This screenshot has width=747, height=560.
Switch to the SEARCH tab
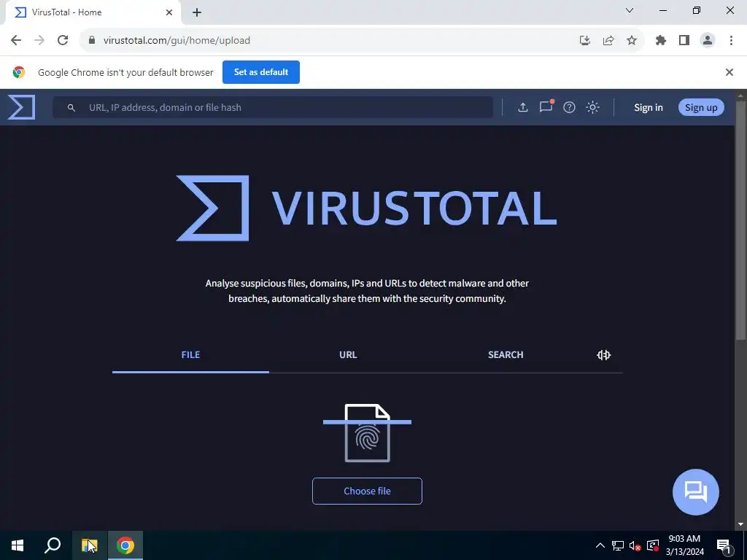point(506,355)
